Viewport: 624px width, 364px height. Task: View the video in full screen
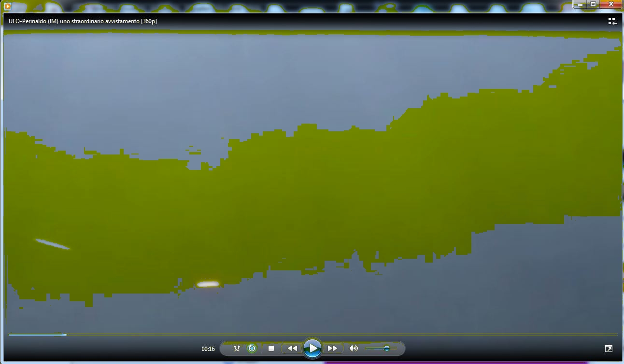(609, 349)
